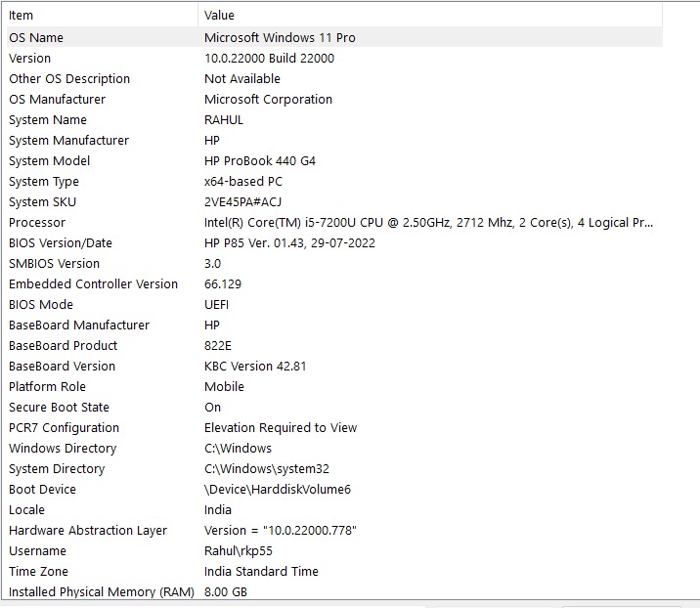Click the 8.00 GB memory value
The width and height of the screenshot is (700, 608).
(226, 592)
